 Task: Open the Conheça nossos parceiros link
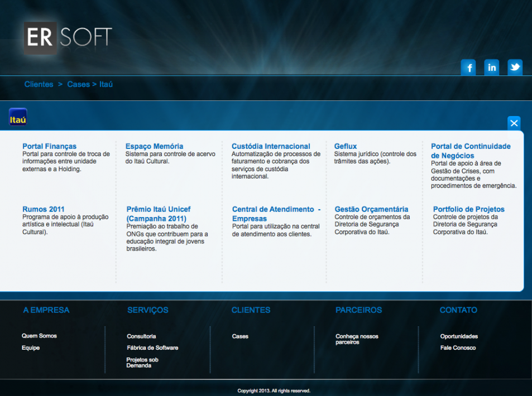pyautogui.click(x=357, y=339)
